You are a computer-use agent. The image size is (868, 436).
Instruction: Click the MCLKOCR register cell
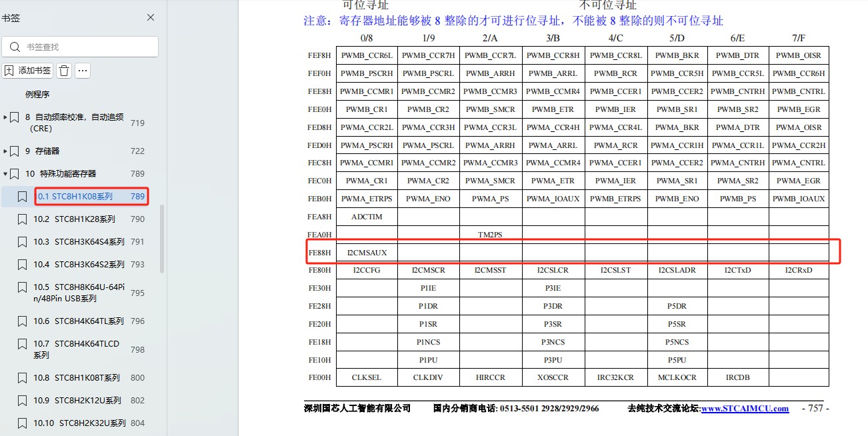pos(677,377)
